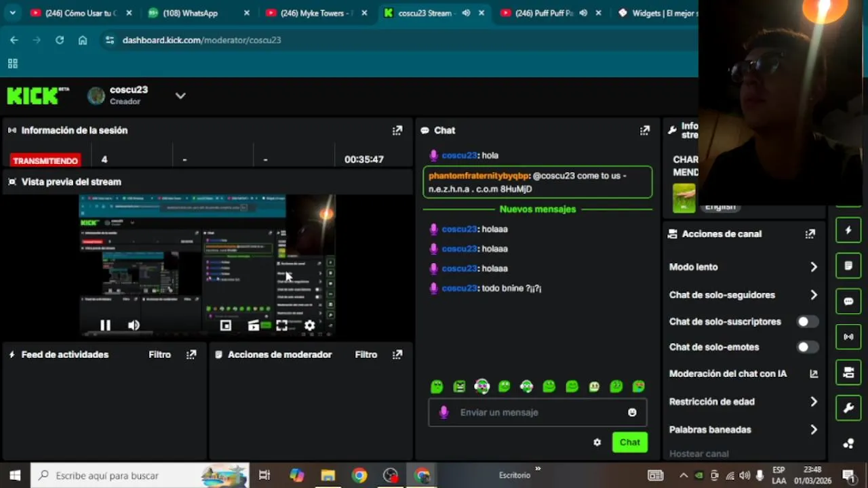The height and width of the screenshot is (488, 868).
Task: Expand Chat de solo-seguidores options
Action: click(814, 295)
